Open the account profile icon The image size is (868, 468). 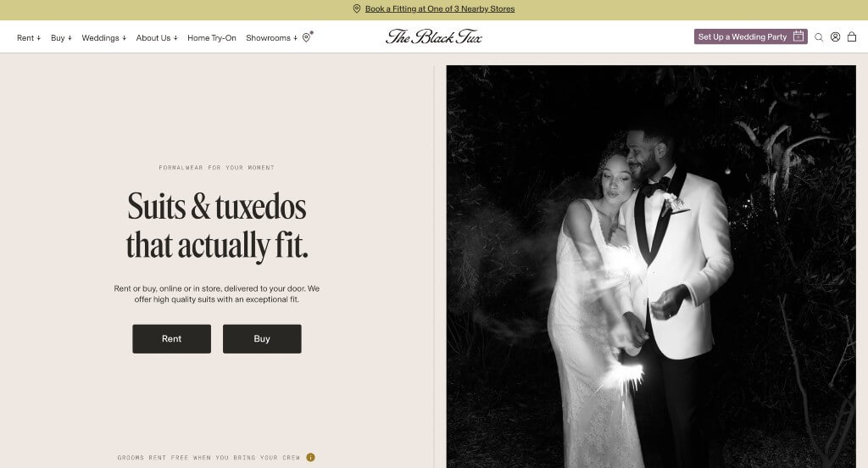pos(835,37)
